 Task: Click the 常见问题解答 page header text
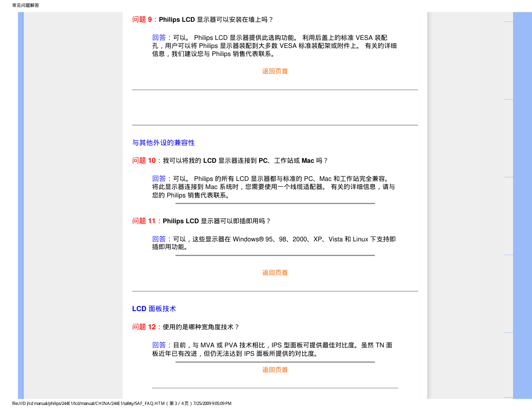coord(26,5)
